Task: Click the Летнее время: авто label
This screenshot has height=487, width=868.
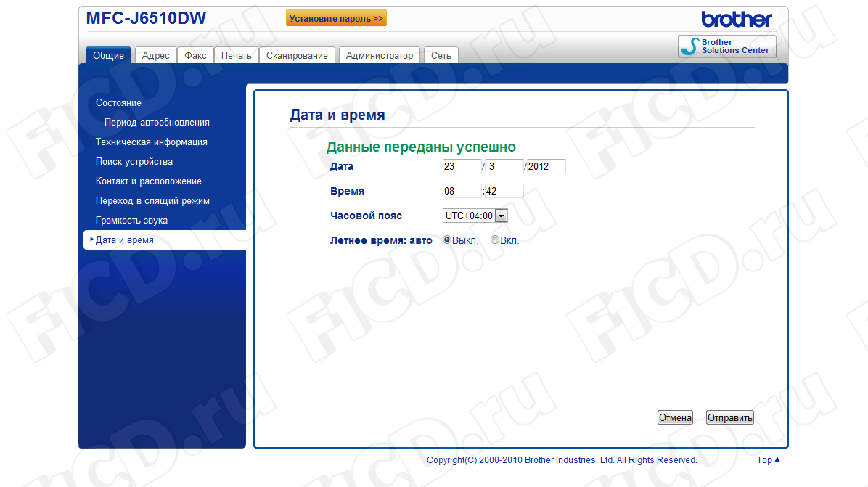Action: tap(381, 240)
